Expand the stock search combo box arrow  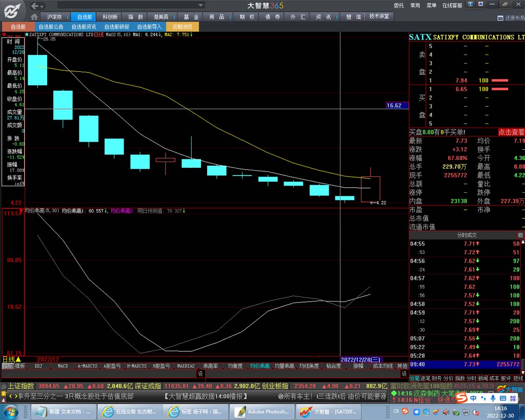(x=200, y=5)
